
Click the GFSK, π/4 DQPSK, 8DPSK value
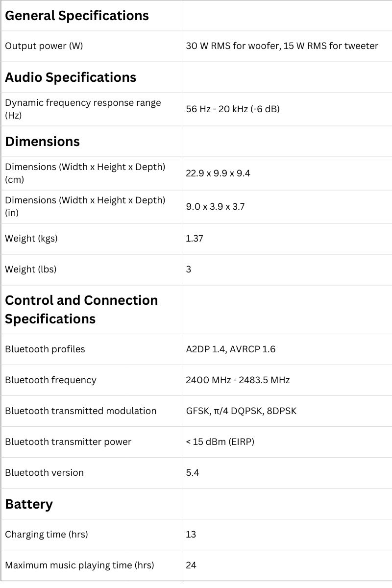click(241, 411)
